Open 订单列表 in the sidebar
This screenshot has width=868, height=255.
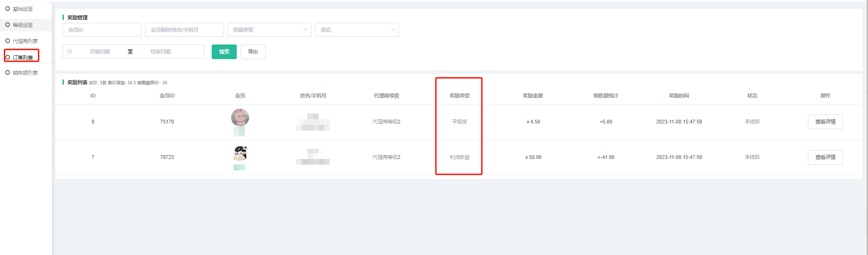(22, 57)
